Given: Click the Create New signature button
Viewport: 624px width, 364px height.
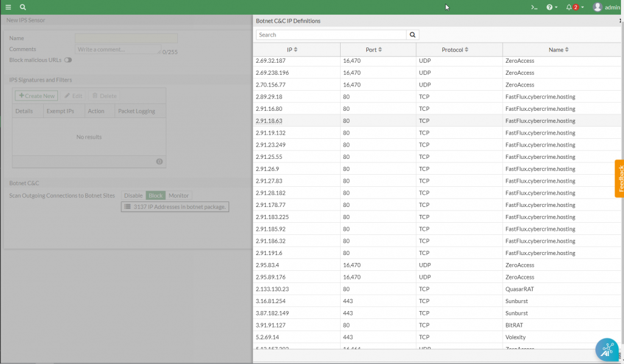Looking at the screenshot, I should 37,96.
